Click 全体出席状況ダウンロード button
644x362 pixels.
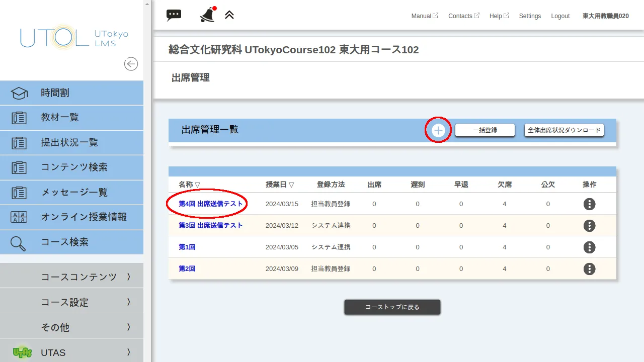point(564,130)
